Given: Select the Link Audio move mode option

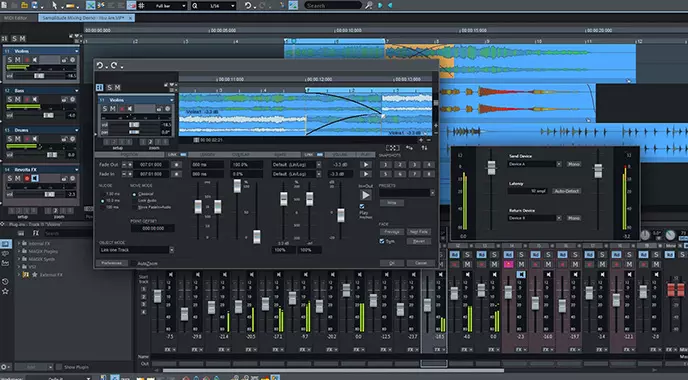Looking at the screenshot, I should (134, 201).
